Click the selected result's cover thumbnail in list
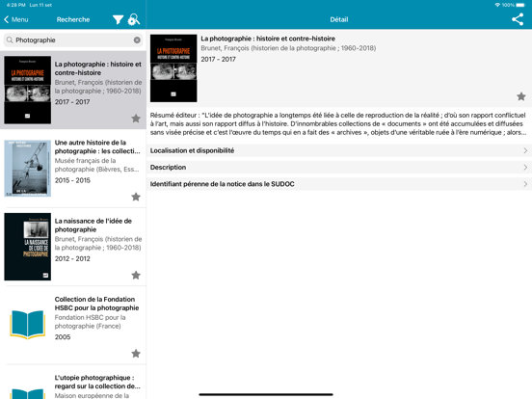Screen dimensions: 532x399 click(x=28, y=90)
